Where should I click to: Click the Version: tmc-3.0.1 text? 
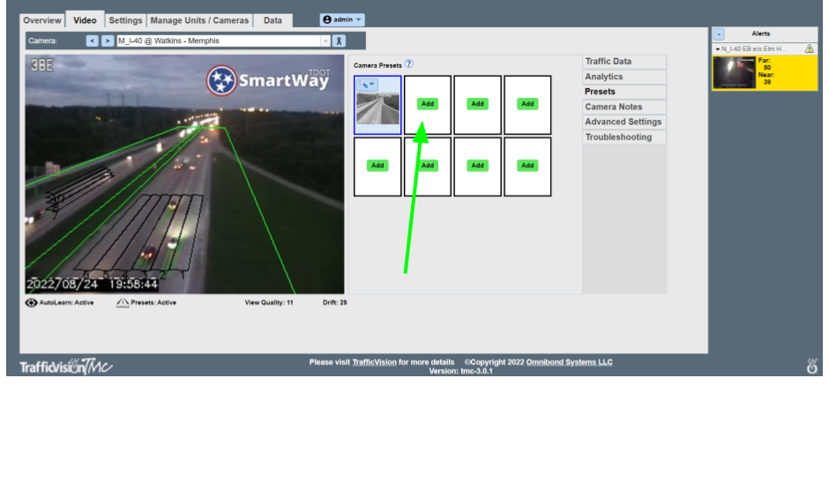460,371
